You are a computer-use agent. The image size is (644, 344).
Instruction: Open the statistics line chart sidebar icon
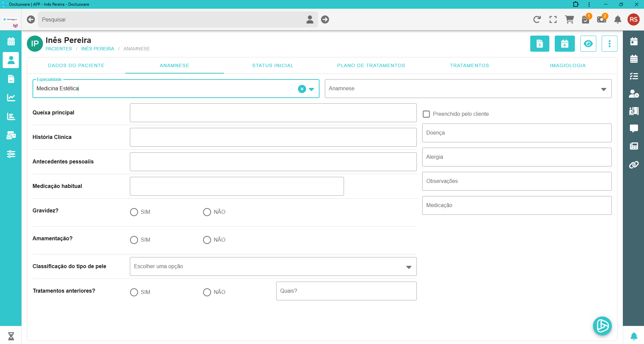click(x=11, y=98)
